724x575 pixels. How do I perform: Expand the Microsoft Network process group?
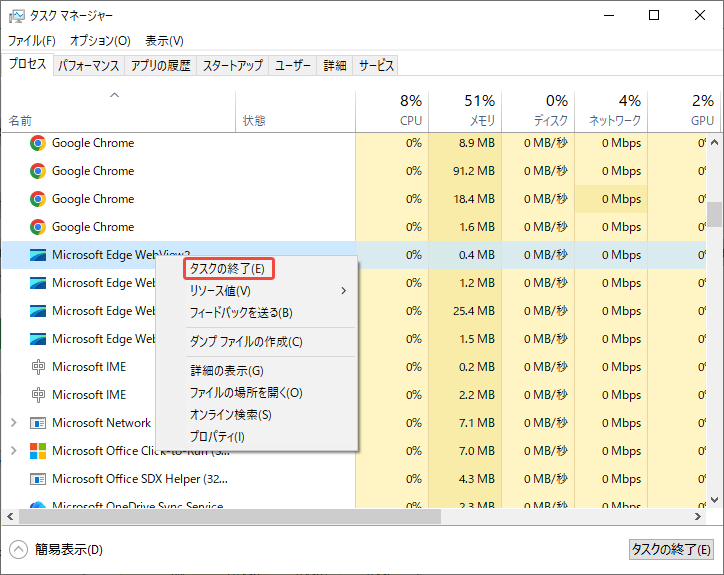point(14,423)
